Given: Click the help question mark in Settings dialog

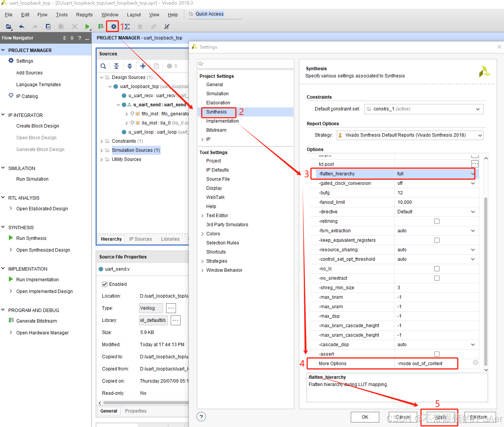Looking at the screenshot, I should coord(201,417).
